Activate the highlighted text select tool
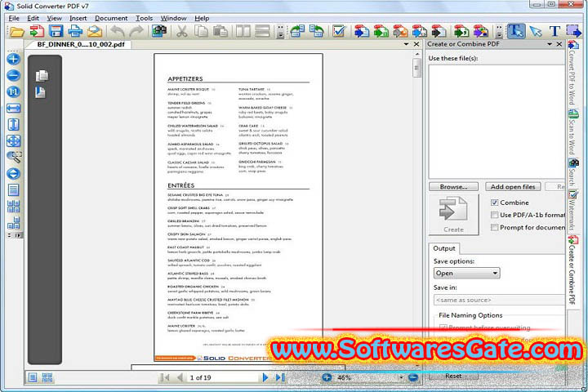Viewport: 588px width, 392px height. [516, 31]
